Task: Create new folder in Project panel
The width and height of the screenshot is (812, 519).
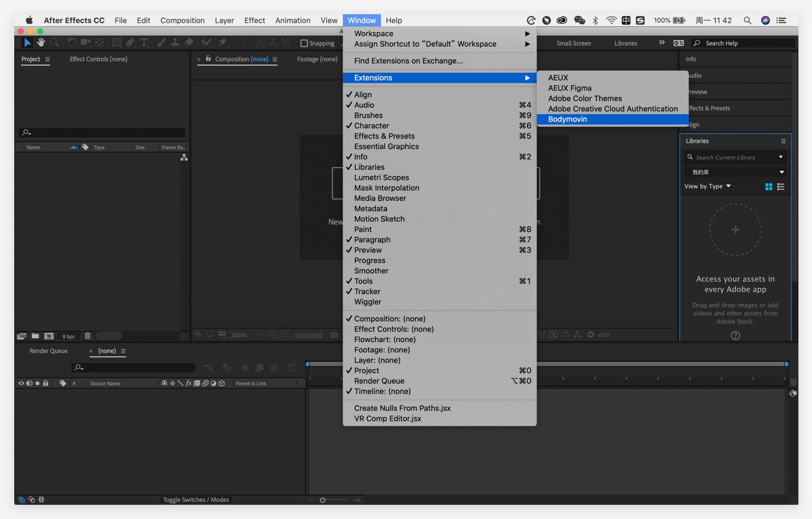Action: 35,336
